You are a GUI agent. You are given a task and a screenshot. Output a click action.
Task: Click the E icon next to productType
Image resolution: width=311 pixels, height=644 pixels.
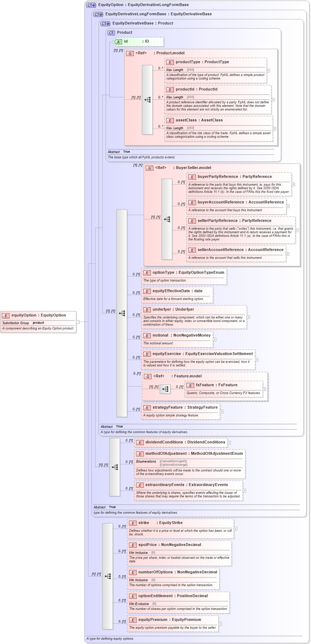pos(170,62)
